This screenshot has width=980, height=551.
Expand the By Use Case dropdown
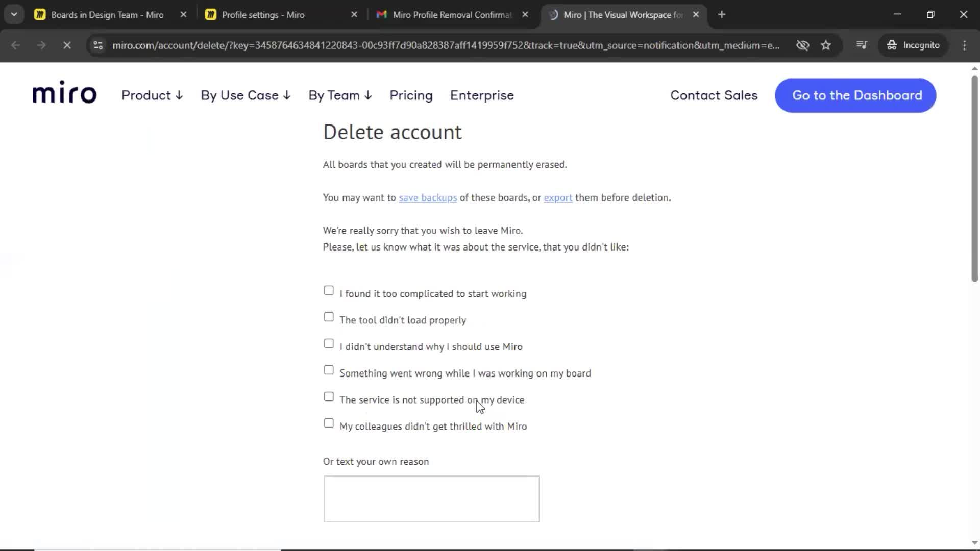tap(246, 95)
